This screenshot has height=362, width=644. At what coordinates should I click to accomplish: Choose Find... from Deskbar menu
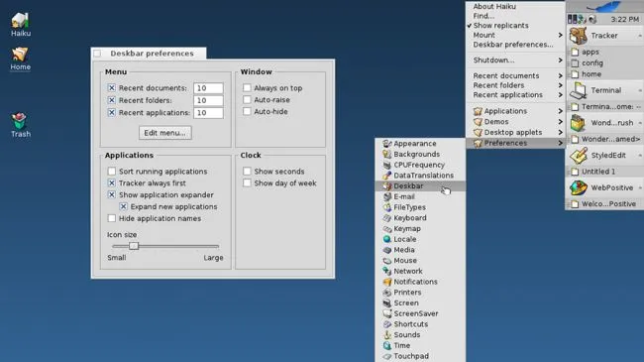tap(515, 16)
